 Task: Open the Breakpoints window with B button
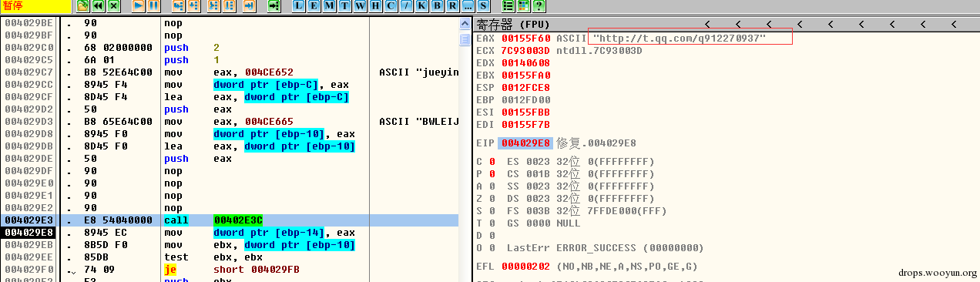437,5
